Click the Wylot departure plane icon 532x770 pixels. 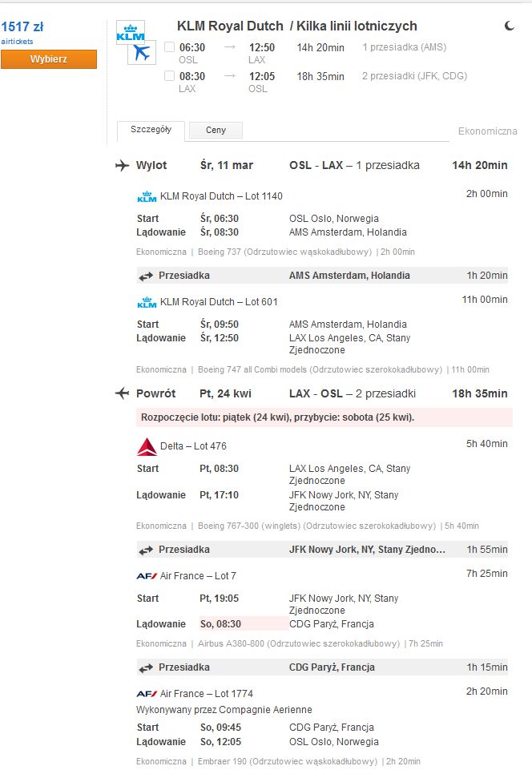[123, 166]
